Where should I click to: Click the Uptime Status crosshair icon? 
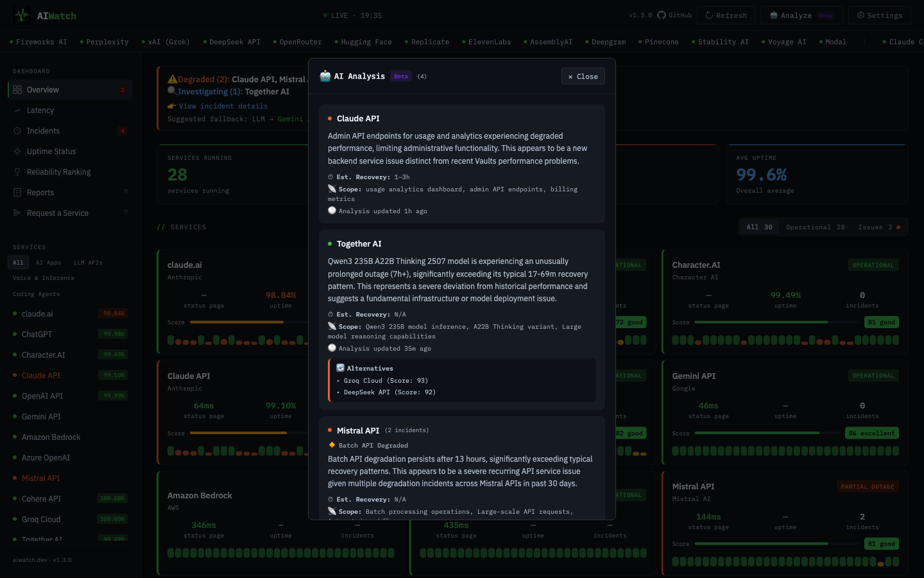tap(17, 151)
